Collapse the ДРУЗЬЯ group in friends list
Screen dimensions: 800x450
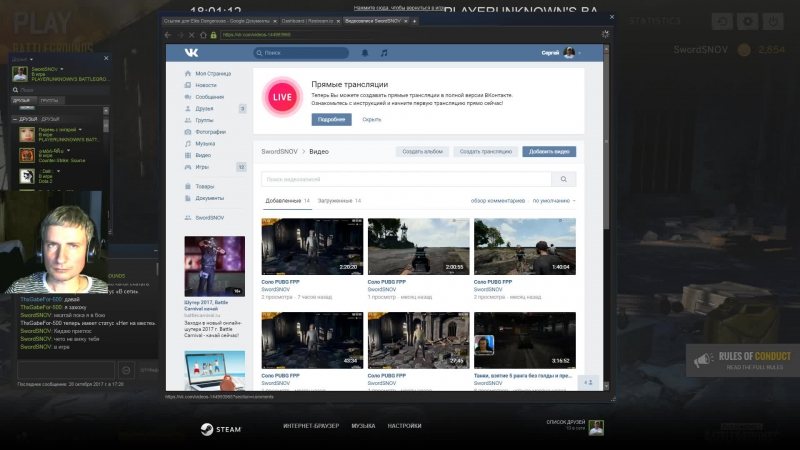[x=15, y=119]
